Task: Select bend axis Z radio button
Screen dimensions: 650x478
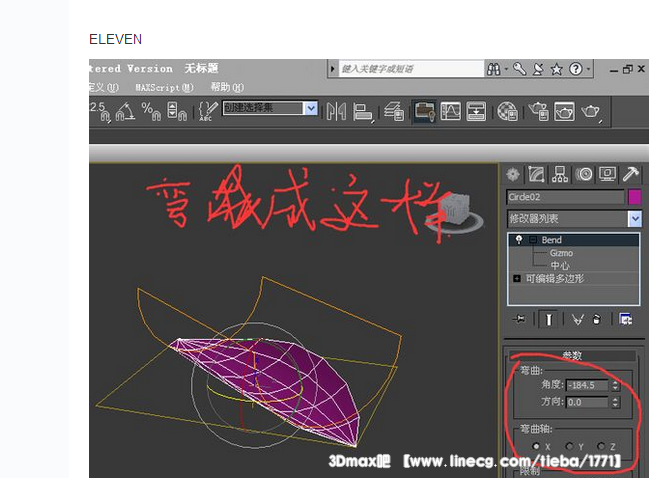Action: coord(601,446)
